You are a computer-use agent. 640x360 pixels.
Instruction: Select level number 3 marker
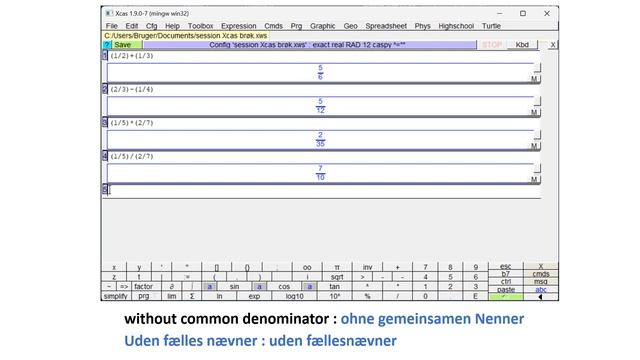tap(105, 122)
